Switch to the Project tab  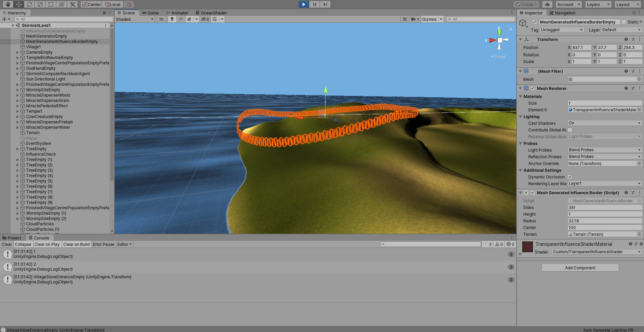coord(12,238)
